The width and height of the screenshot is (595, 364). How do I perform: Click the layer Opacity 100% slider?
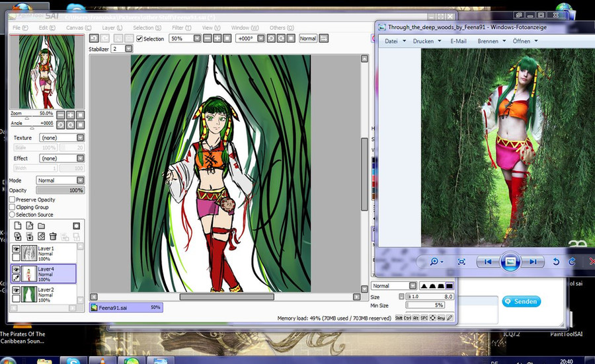[x=60, y=190]
